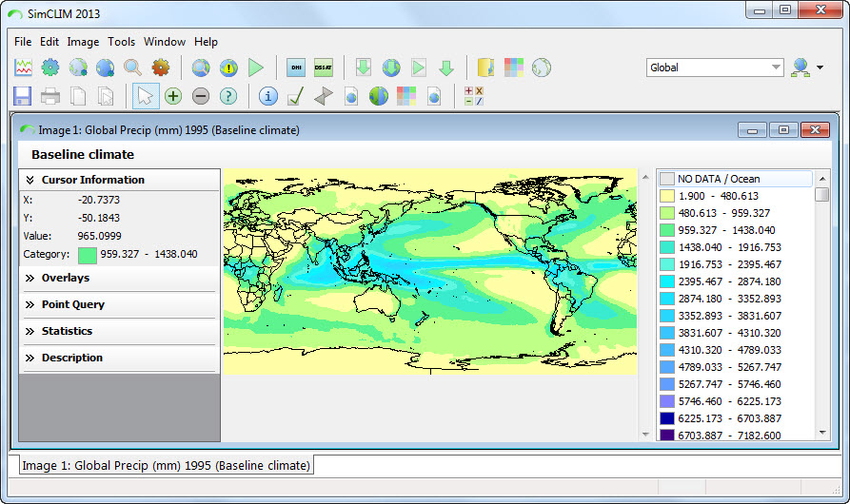Click the legend scrollbar down arrow
Screen dimensions: 850x504
click(x=822, y=433)
